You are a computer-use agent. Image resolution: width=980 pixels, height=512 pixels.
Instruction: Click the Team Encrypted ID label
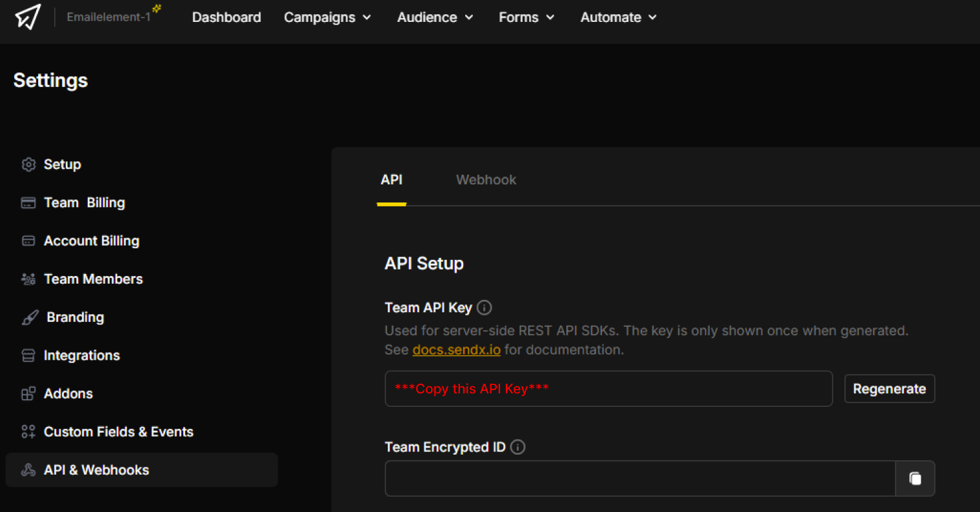pos(445,447)
